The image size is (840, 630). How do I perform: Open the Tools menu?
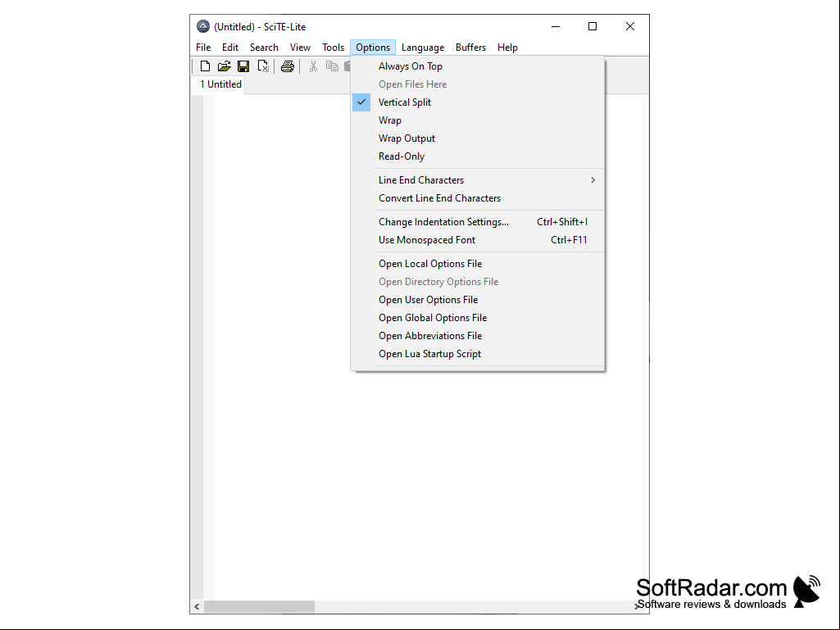click(334, 48)
